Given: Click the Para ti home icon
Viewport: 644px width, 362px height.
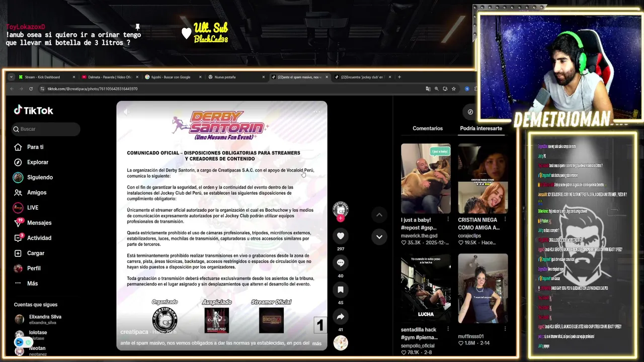Looking at the screenshot, I should pos(18,147).
